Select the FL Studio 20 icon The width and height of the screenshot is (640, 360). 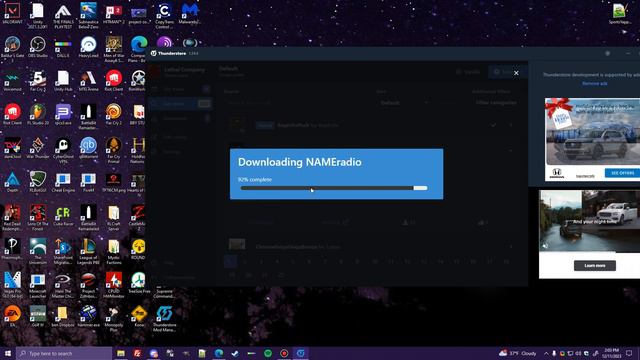tap(38, 115)
